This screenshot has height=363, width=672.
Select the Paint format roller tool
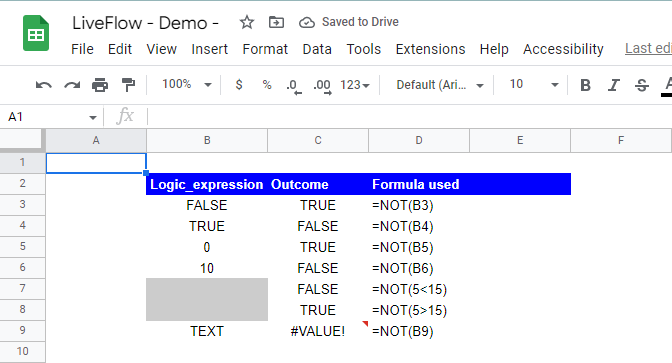point(128,85)
